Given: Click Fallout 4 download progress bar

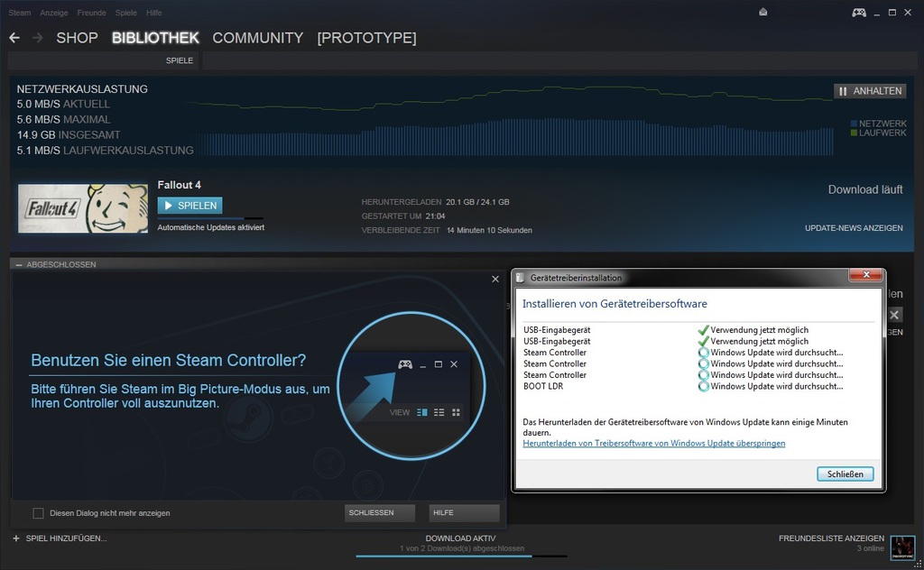Looking at the screenshot, I should point(209,218).
